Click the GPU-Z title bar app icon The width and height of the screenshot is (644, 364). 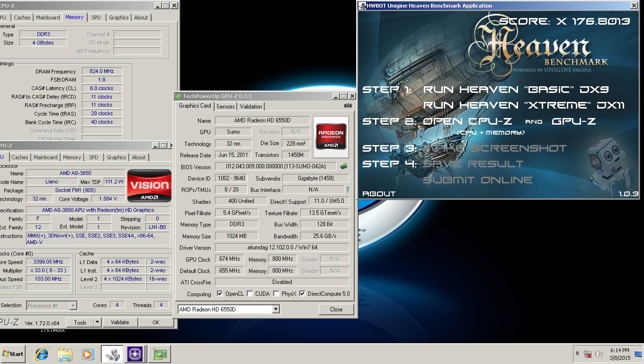click(x=179, y=96)
